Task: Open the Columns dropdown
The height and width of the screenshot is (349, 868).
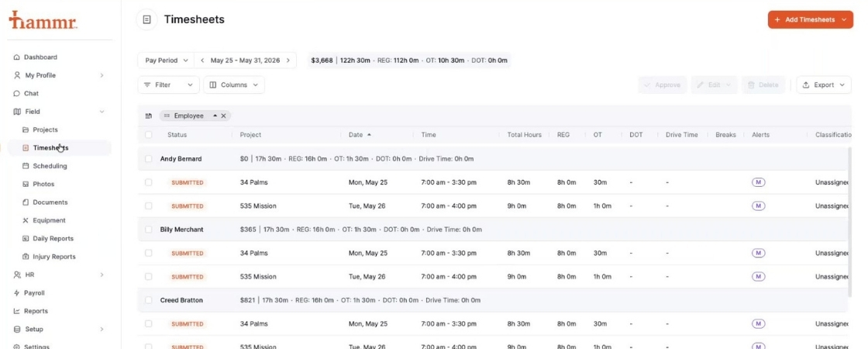Action: coord(233,85)
